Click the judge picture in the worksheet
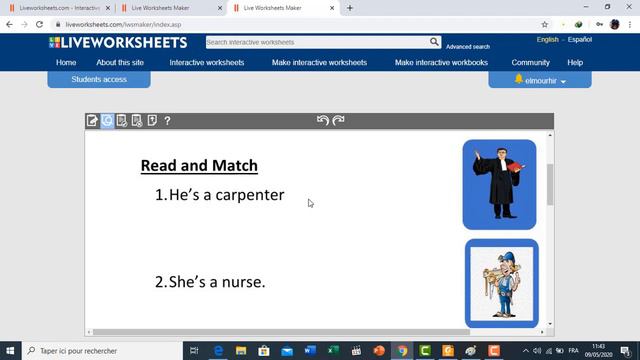This screenshot has height=360, width=640. pos(499,184)
